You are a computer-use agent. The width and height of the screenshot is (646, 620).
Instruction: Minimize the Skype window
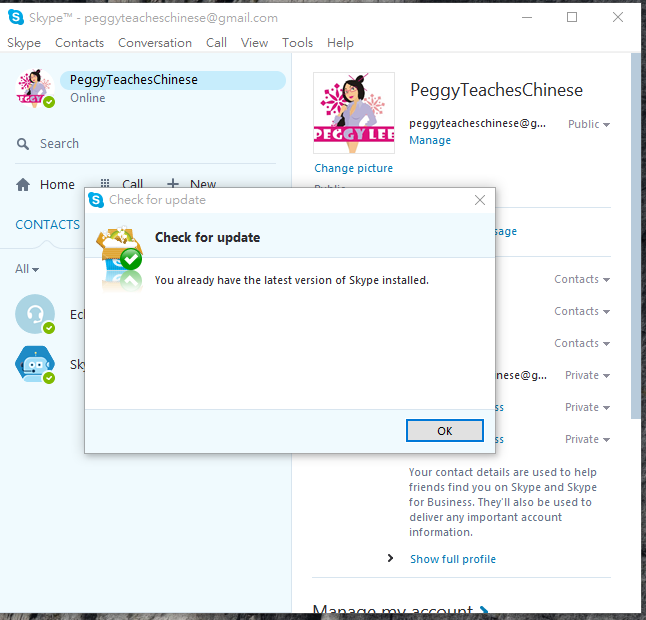point(527,17)
